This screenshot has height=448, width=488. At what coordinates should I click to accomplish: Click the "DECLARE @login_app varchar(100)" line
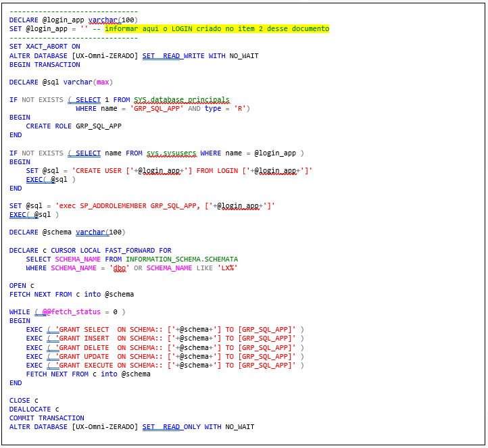74,20
